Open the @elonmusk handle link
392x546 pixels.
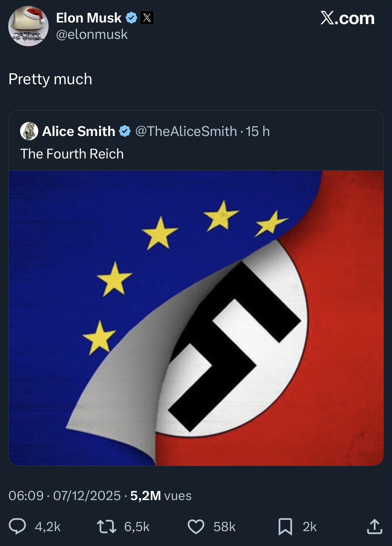point(92,34)
